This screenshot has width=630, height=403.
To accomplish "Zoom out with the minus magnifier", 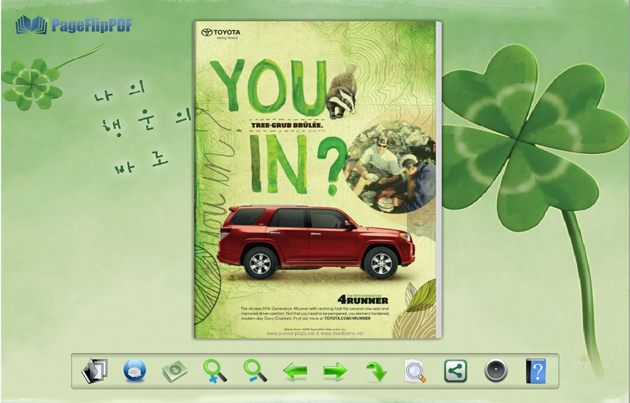I will [x=255, y=370].
